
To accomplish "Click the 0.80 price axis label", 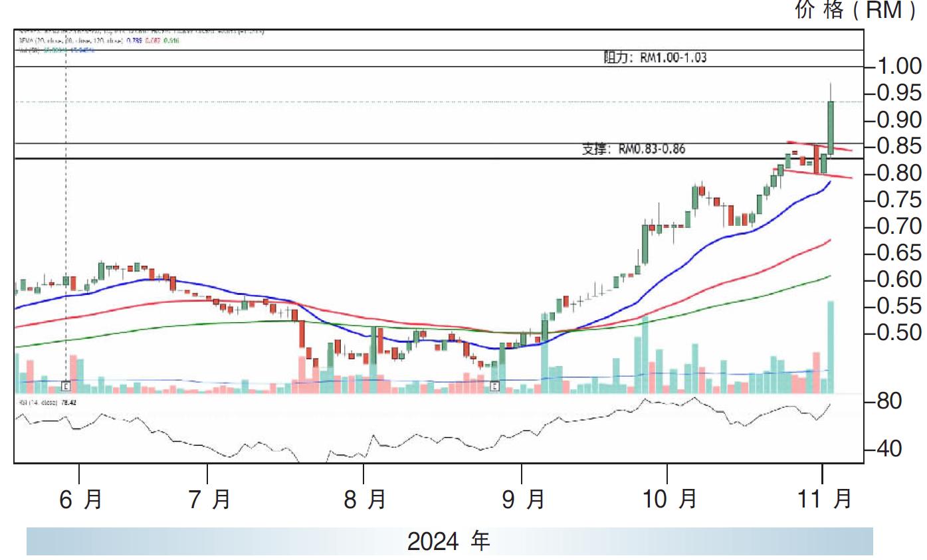I will tap(900, 173).
